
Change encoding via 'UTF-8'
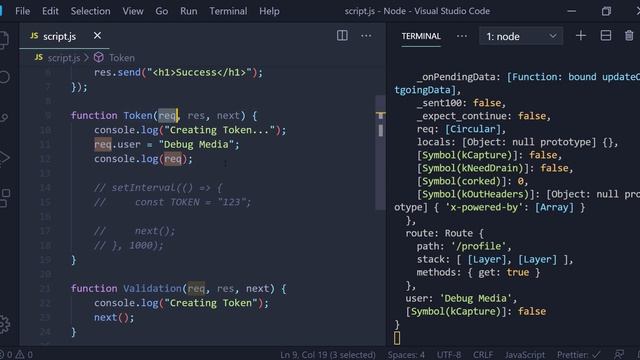pyautogui.click(x=449, y=355)
